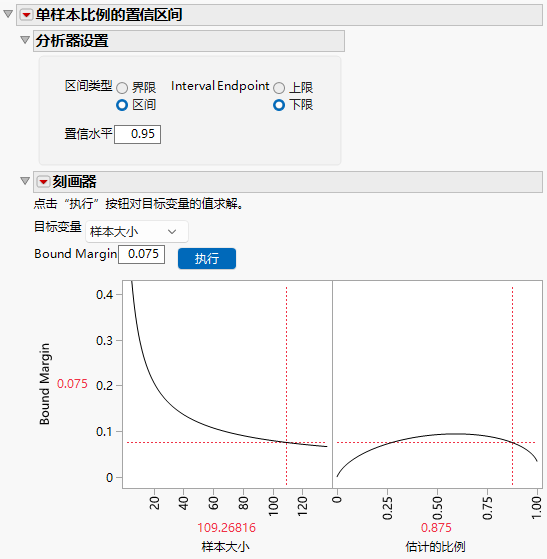Click the 点击“执行”按钮 instruction text
Screen dimensions: 547x559
click(138, 204)
